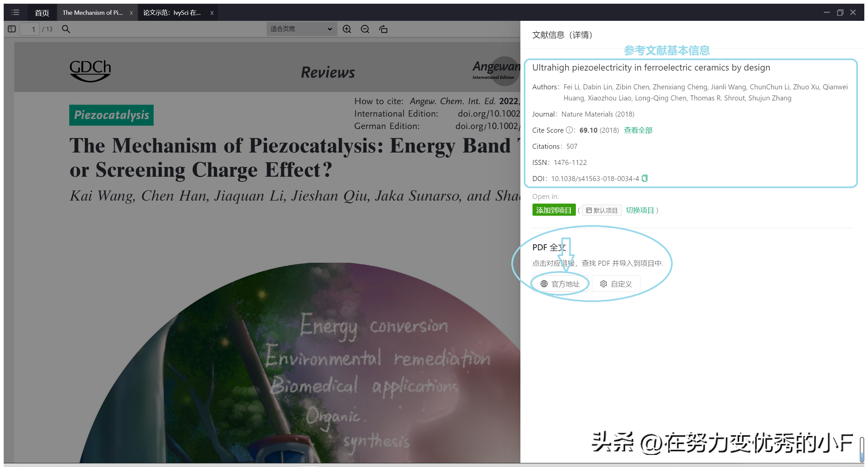This screenshot has height=467, width=868.
Task: Click the GDCh logo in the PDF
Action: (90, 71)
